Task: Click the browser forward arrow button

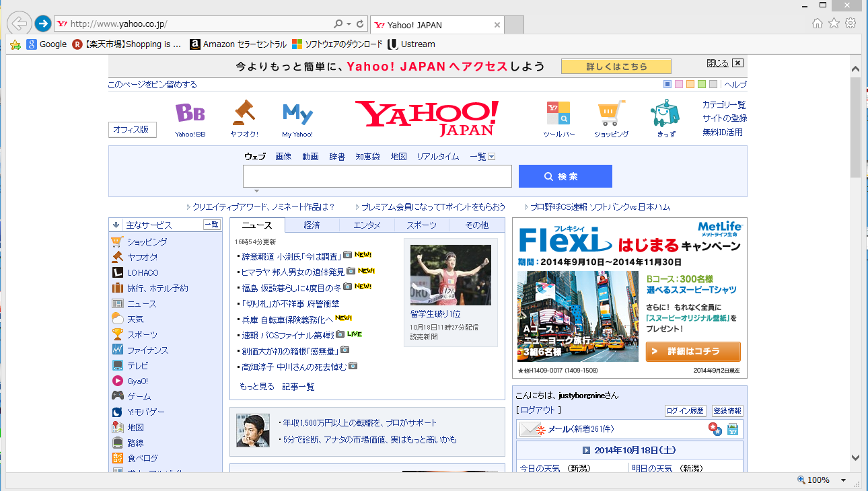Action: click(x=42, y=24)
